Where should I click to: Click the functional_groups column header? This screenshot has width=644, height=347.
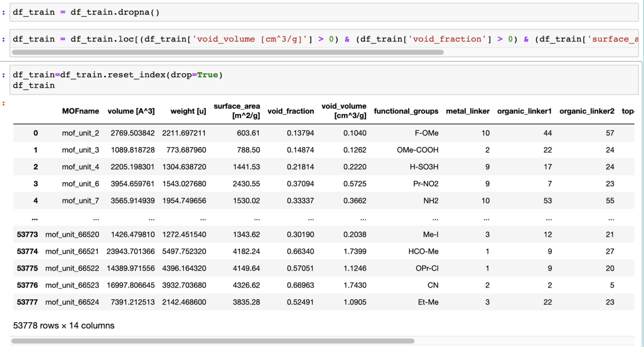[406, 111]
